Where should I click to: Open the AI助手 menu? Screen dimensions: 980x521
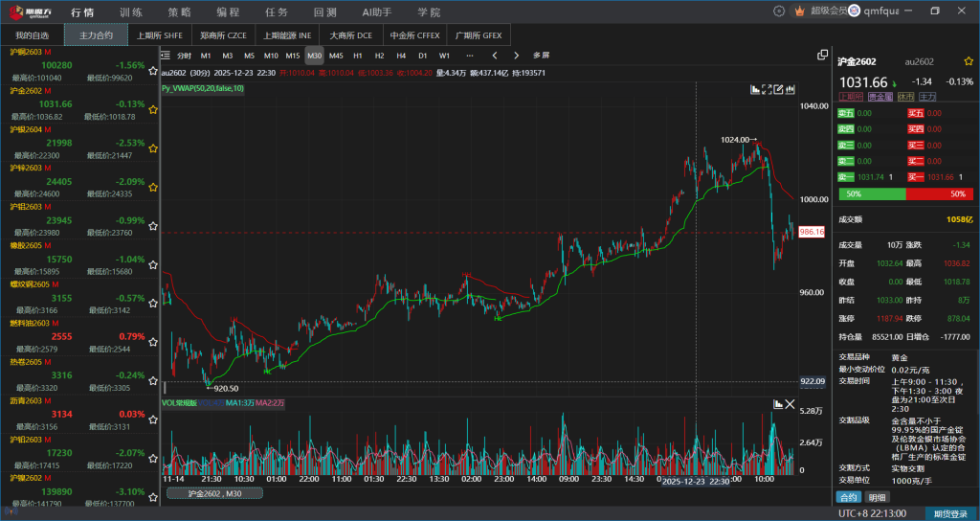[x=377, y=12]
